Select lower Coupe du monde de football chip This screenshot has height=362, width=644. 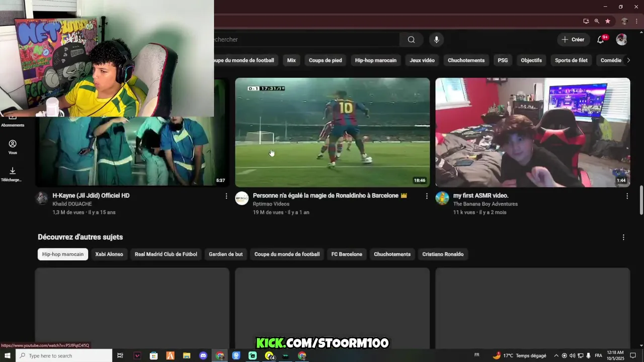(287, 254)
